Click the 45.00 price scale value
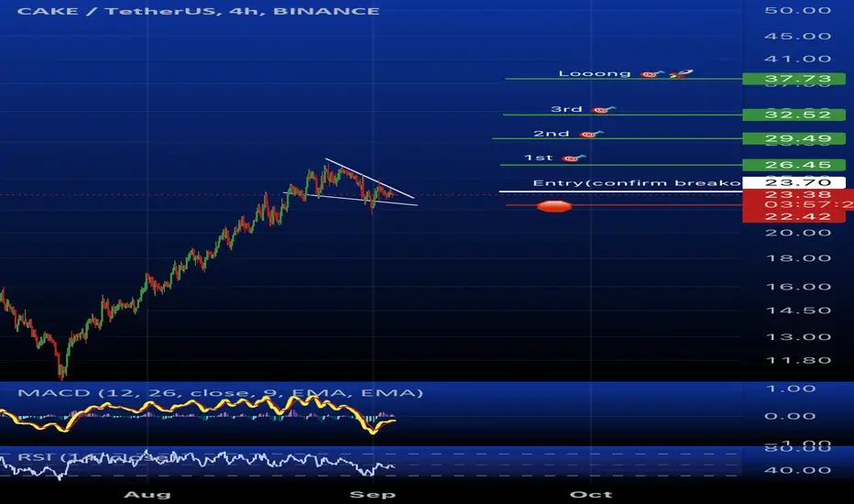This screenshot has height=504, width=854. point(798,36)
